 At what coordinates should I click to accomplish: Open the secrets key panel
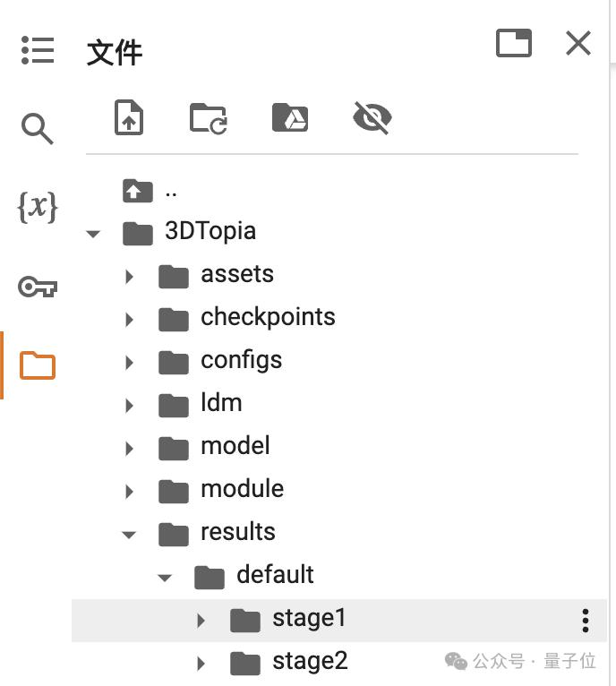[38, 287]
